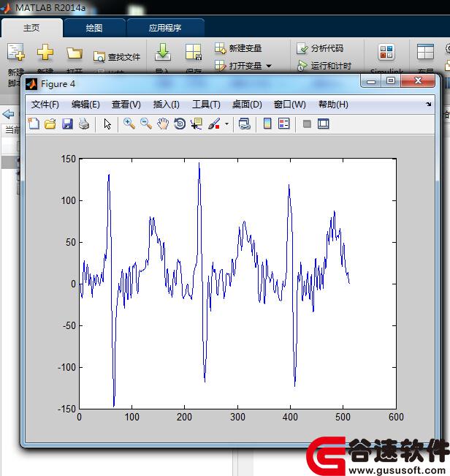Insert a colorbar with the Colorbar icon
This screenshot has width=450, height=476.
(267, 124)
